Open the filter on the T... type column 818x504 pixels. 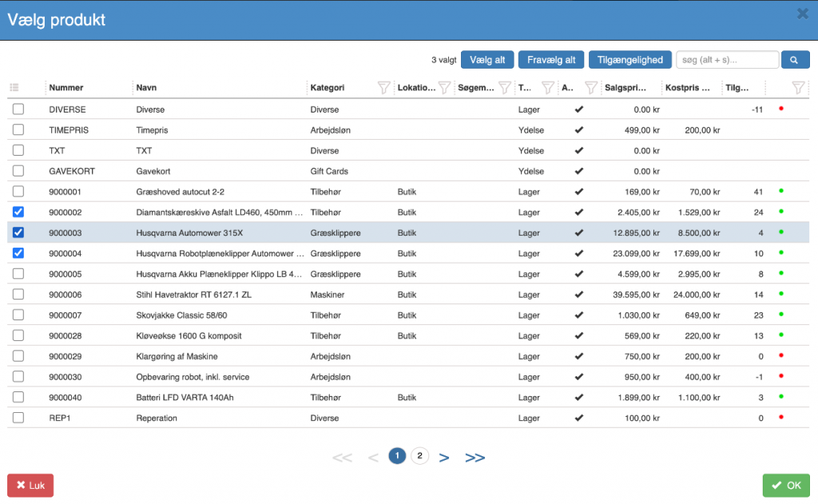tap(547, 88)
